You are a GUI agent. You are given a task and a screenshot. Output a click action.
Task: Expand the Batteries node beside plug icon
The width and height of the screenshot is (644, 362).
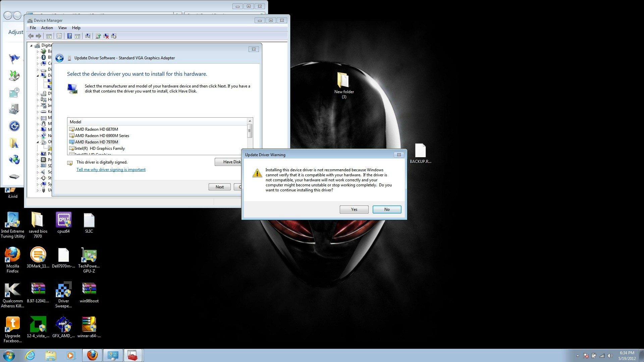tap(38, 52)
